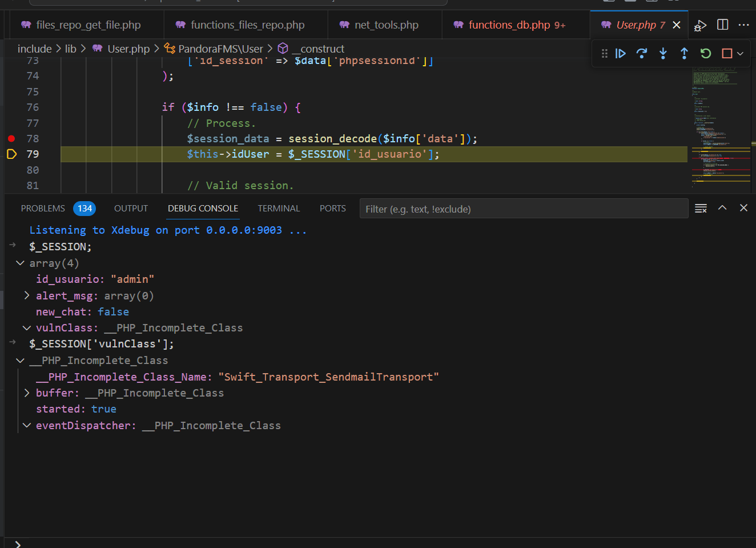The height and width of the screenshot is (548, 756).
Task: Click the Step Over debug button
Action: (x=642, y=54)
